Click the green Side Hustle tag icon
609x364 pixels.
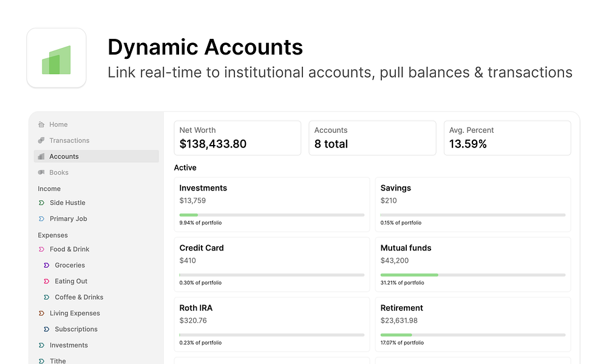pos(41,203)
